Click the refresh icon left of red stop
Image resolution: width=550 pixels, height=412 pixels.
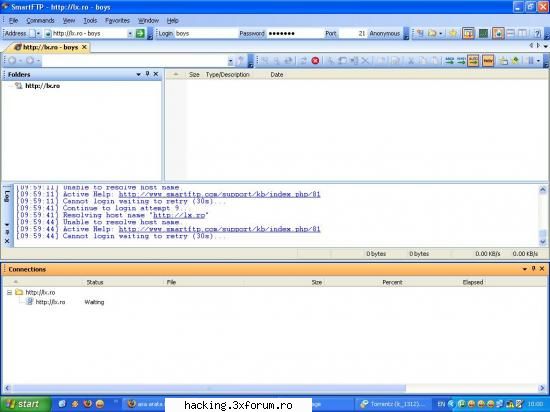(303, 61)
